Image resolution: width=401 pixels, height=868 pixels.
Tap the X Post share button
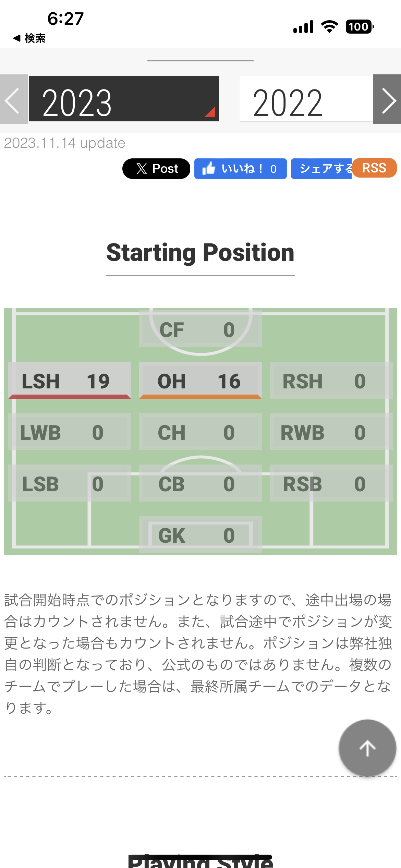[x=156, y=169]
